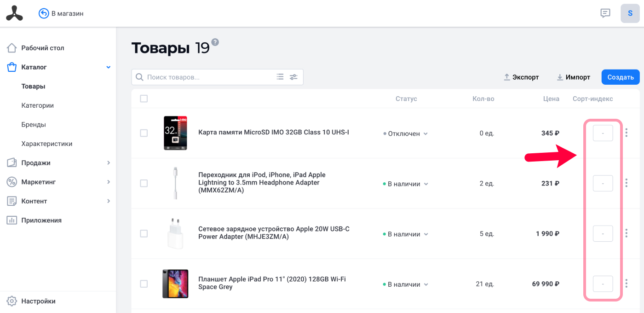Check the Переходник Lightning adapter row checkbox
Screen dimensions: 644x313
[x=144, y=183]
